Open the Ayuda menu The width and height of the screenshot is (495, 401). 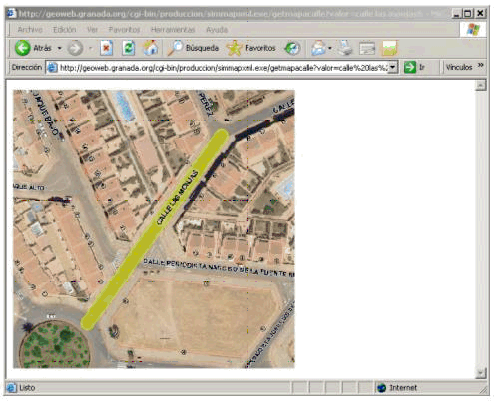pyautogui.click(x=217, y=30)
